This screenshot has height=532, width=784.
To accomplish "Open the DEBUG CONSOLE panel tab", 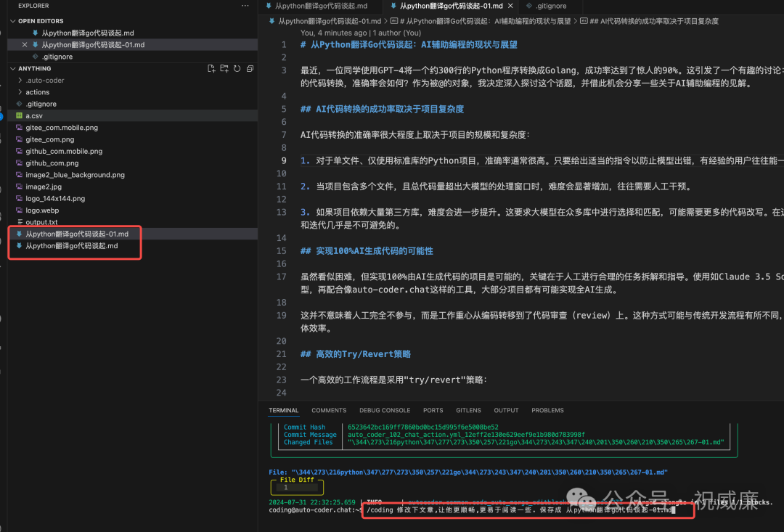I will coord(385,411).
